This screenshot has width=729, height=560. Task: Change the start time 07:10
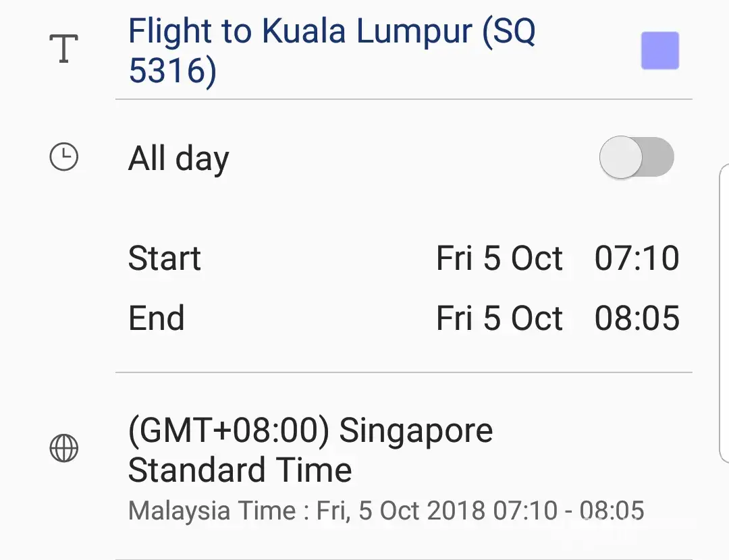[637, 258]
